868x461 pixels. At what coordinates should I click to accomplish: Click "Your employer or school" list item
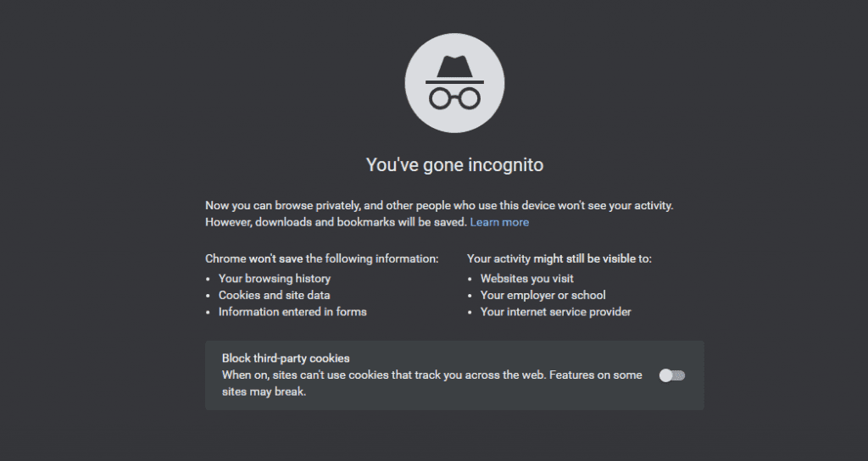click(x=543, y=295)
